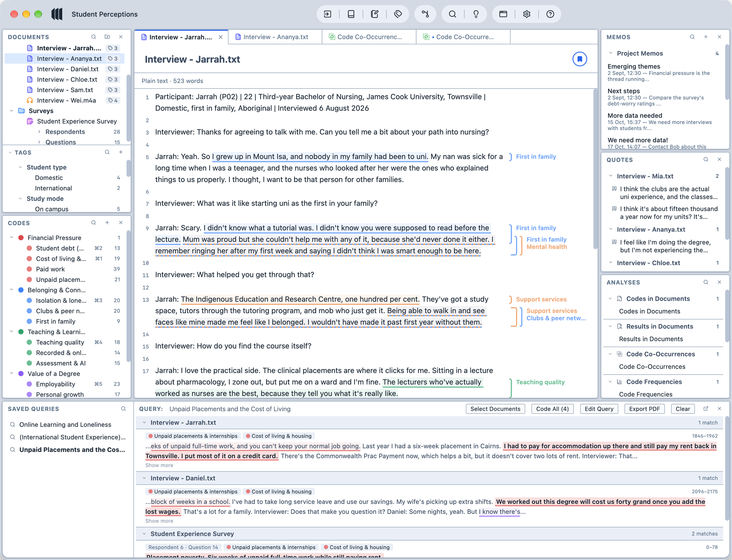The height and width of the screenshot is (560, 732).
Task: Open the memo edit toolbar icon
Action: (x=374, y=14)
